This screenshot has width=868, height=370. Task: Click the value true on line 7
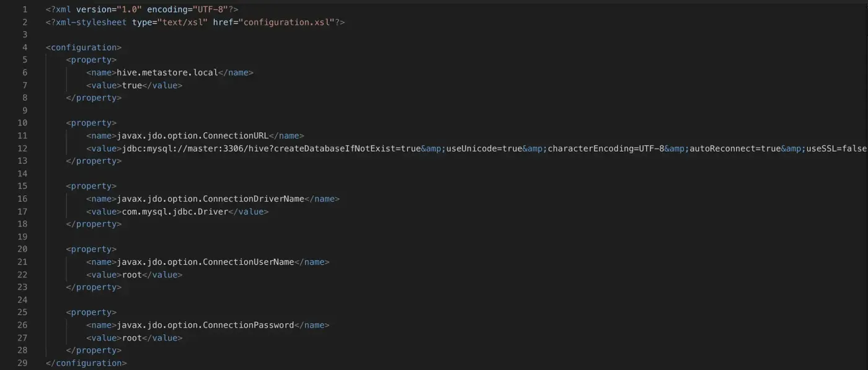point(132,86)
